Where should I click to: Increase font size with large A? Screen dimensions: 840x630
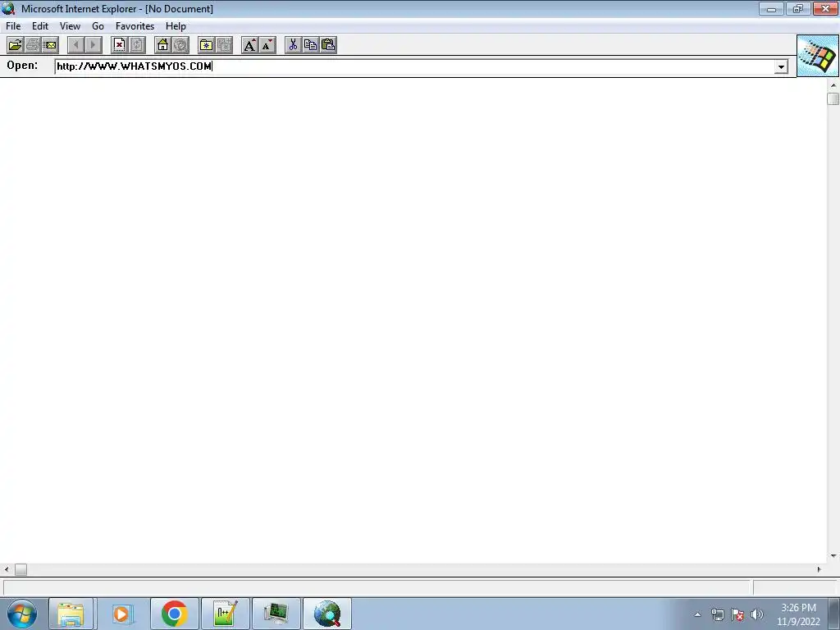point(249,45)
